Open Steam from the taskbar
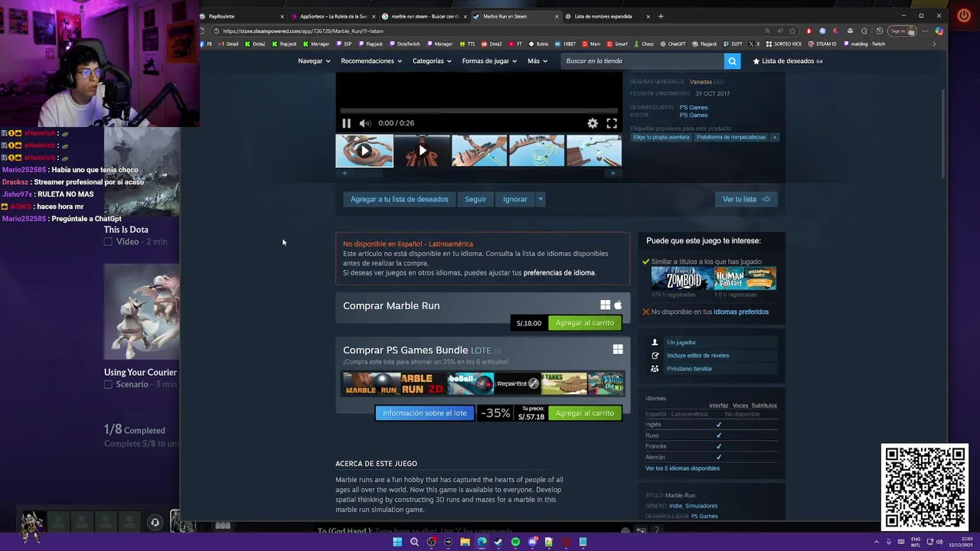Image resolution: width=980 pixels, height=551 pixels. tap(498, 542)
